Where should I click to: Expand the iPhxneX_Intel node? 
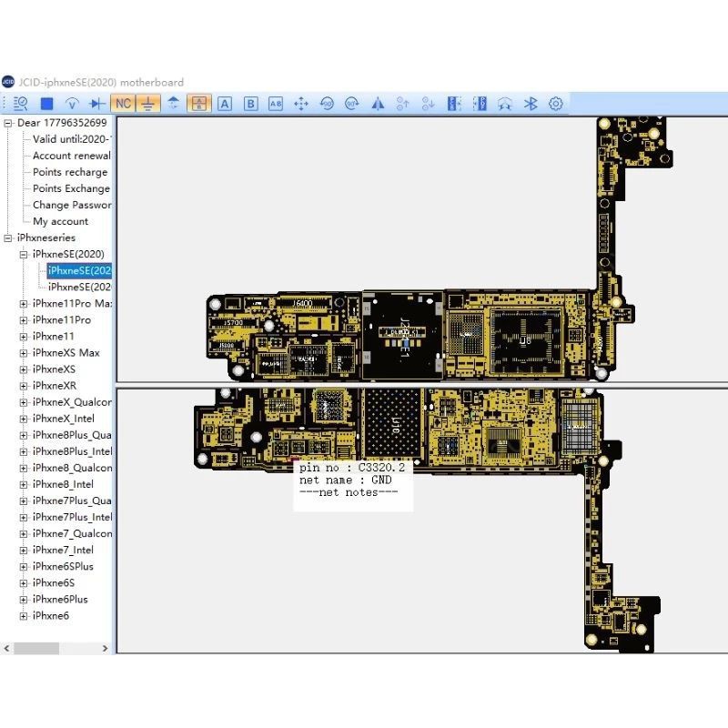click(x=24, y=419)
